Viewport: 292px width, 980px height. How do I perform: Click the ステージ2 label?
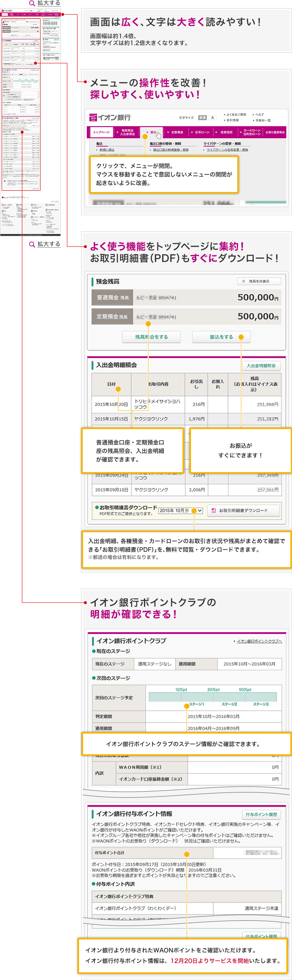click(229, 704)
